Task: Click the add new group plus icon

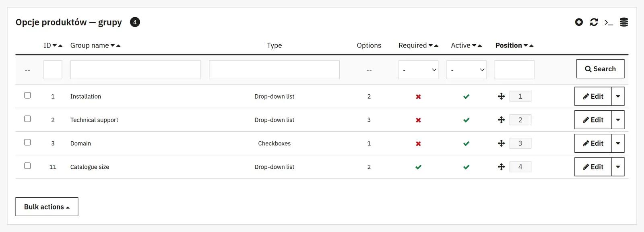Action: [579, 22]
